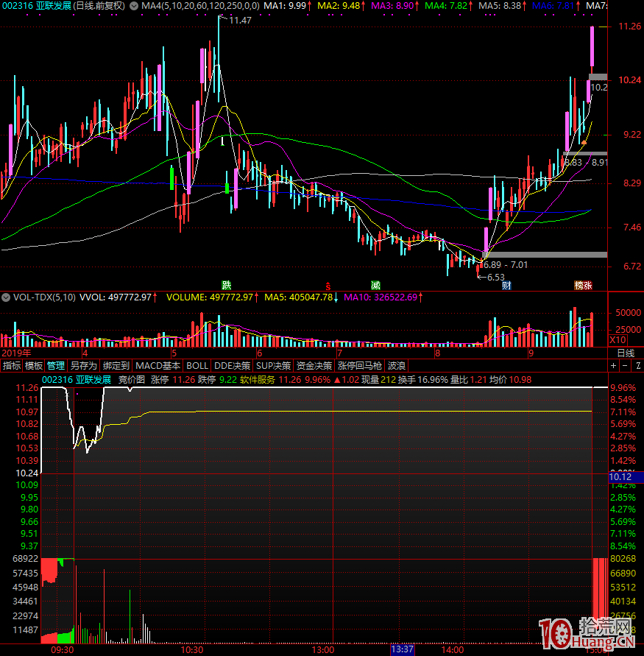
Task: Click the 2019年 date axis label
Action: point(16,353)
